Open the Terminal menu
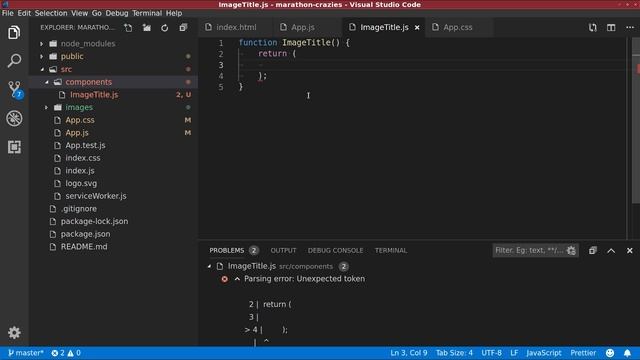 [x=147, y=13]
